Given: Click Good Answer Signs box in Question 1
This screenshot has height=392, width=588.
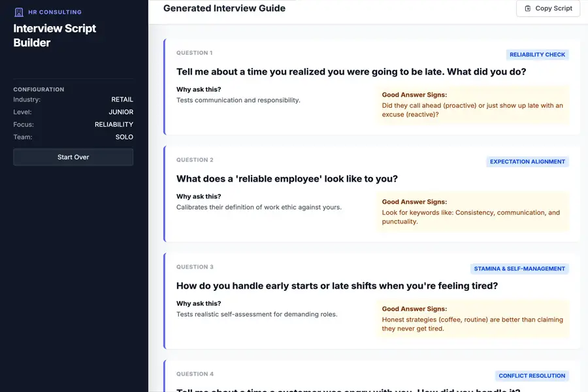Looking at the screenshot, I should pyautogui.click(x=472, y=105).
